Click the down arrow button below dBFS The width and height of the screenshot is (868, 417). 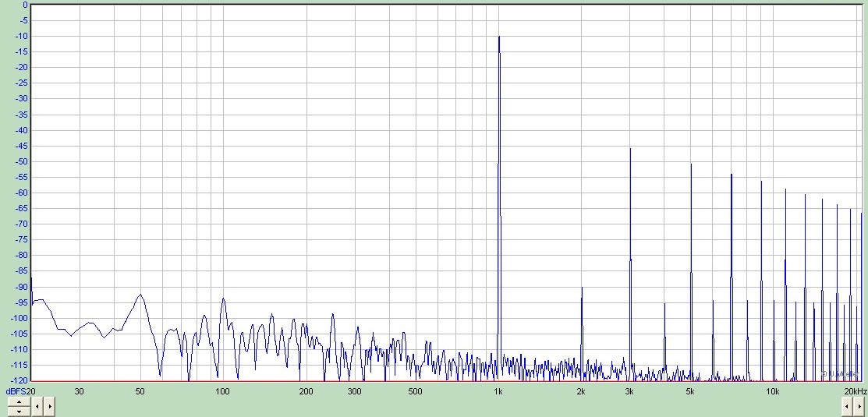pos(19,411)
